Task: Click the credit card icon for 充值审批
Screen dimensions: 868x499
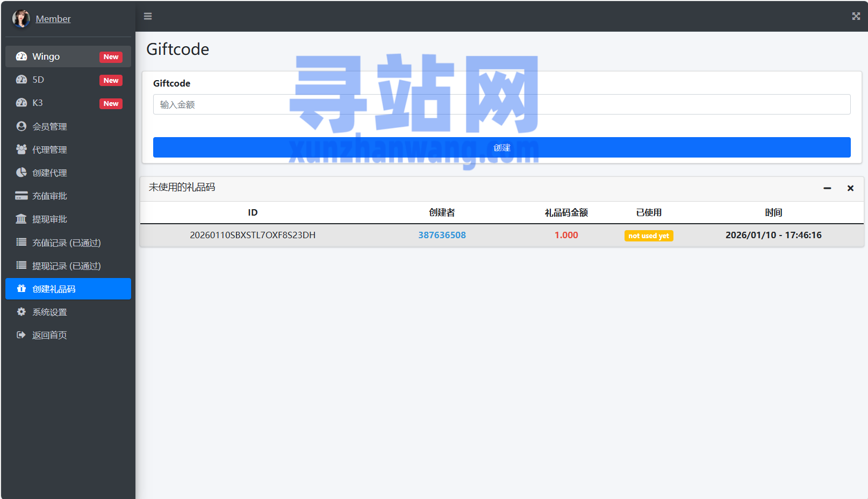Action: click(21, 196)
